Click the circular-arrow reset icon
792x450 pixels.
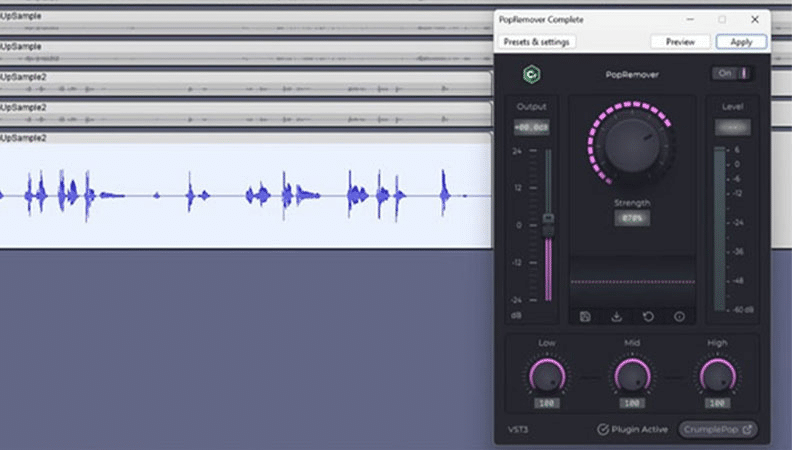coord(648,317)
